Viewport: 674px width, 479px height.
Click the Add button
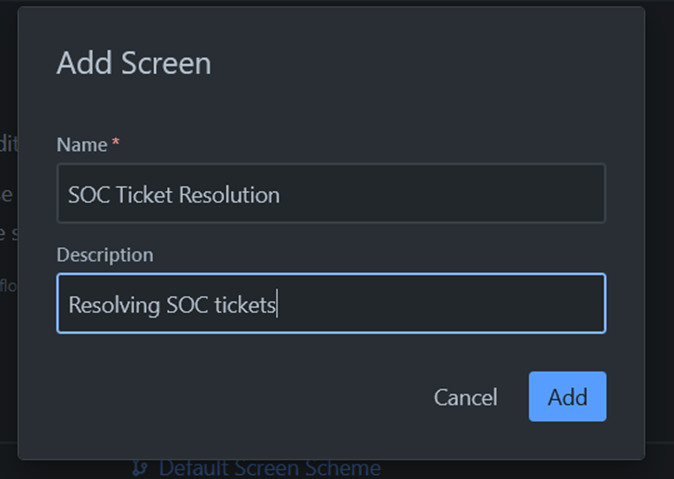567,397
